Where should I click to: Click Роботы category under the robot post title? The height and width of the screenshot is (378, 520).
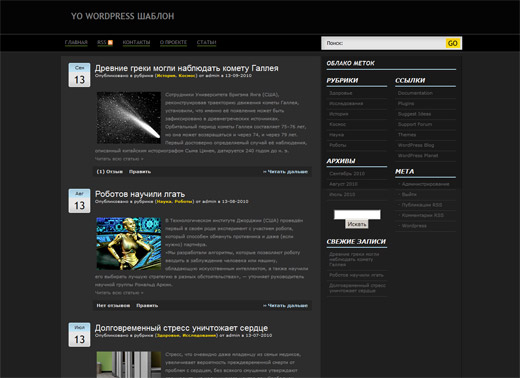click(183, 202)
